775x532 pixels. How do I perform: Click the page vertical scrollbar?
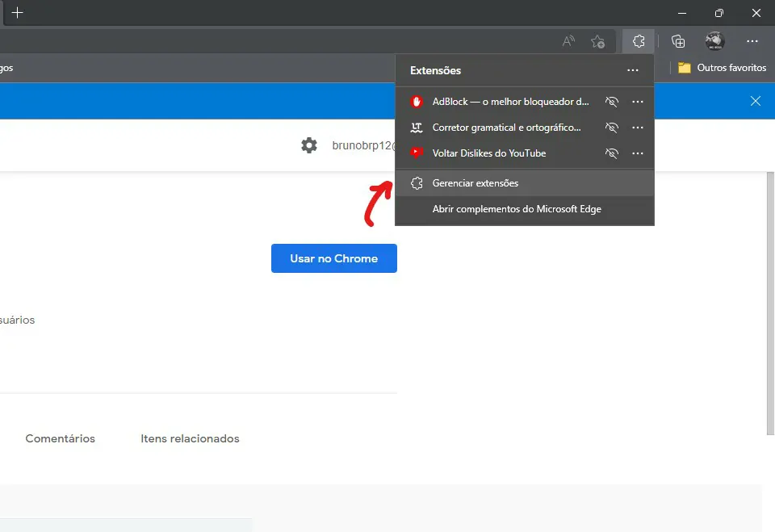(770, 303)
